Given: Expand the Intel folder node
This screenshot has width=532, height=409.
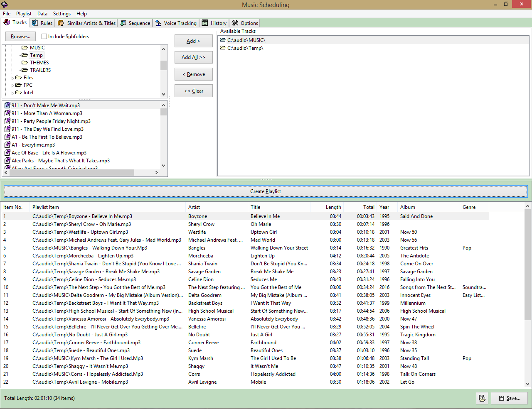Looking at the screenshot, I should 12,92.
